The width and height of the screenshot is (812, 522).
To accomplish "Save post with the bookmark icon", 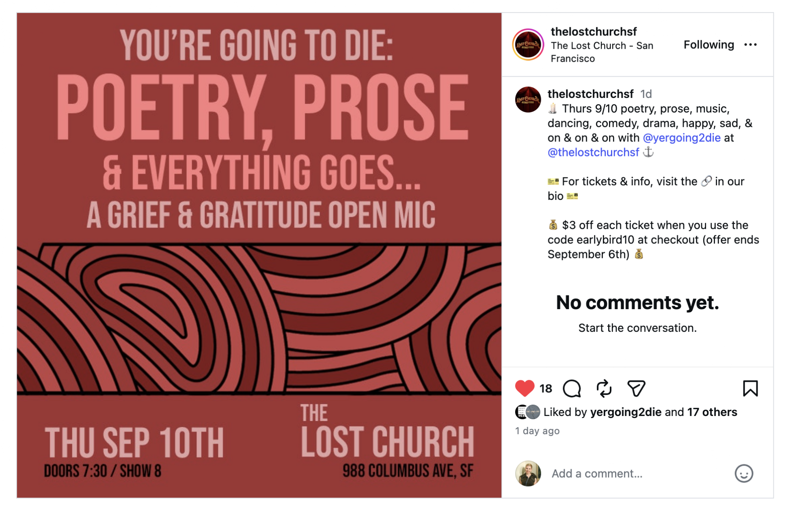I will [750, 388].
